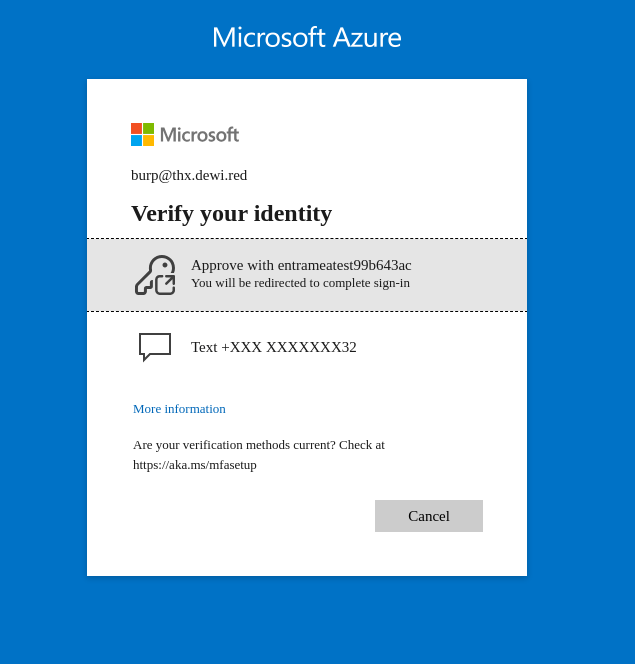Click the key icon for the approve option
635x664 pixels.
tap(155, 275)
